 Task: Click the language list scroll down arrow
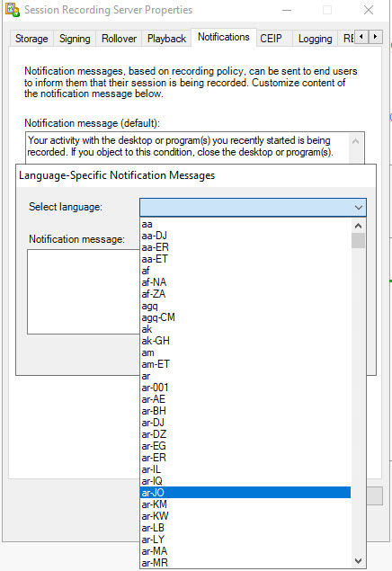358,560
